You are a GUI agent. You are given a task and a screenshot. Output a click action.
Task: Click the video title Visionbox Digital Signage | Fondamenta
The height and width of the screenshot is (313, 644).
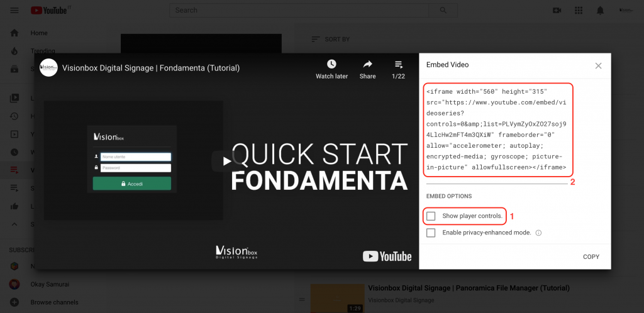tap(151, 68)
